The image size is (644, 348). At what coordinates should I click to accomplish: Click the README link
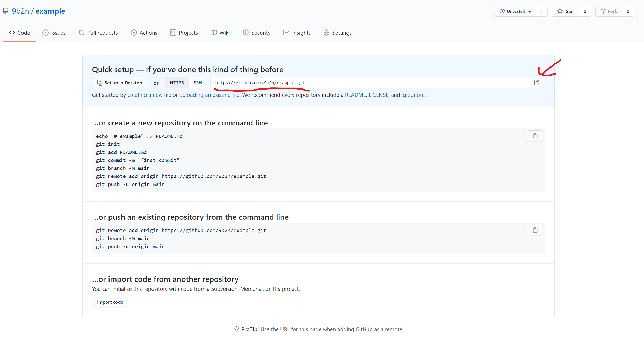356,95
